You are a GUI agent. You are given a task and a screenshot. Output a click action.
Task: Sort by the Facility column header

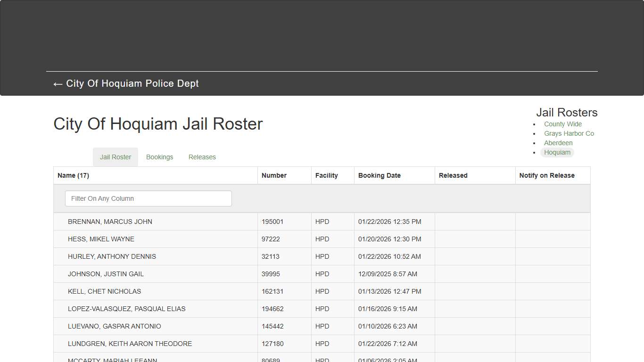point(326,175)
